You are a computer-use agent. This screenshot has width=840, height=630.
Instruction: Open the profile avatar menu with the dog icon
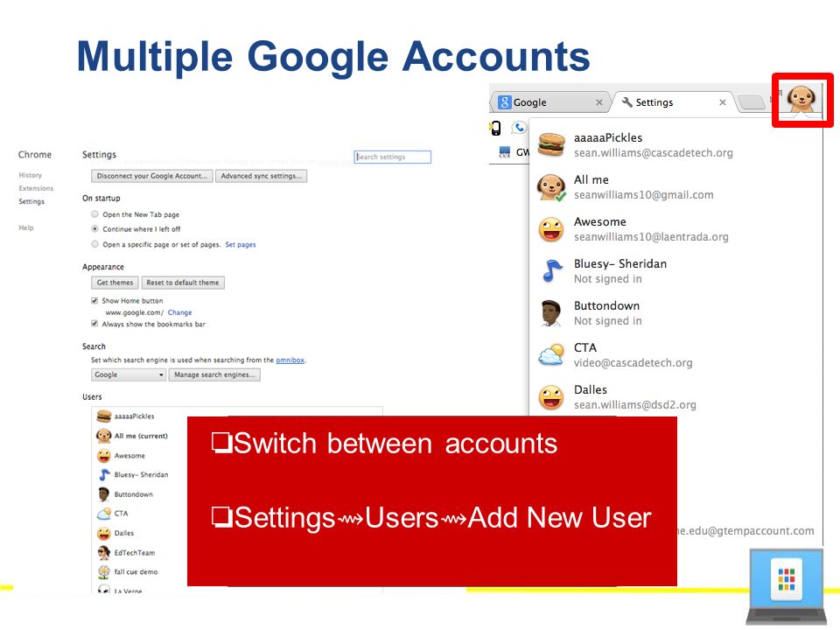pos(801,99)
